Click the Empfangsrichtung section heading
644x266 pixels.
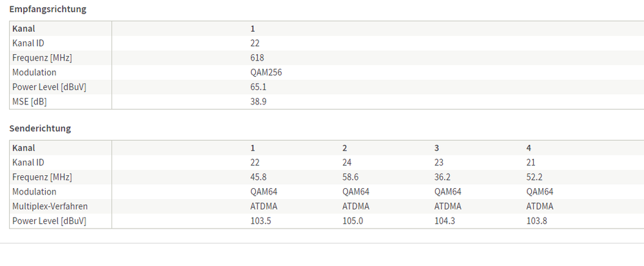[x=48, y=9]
